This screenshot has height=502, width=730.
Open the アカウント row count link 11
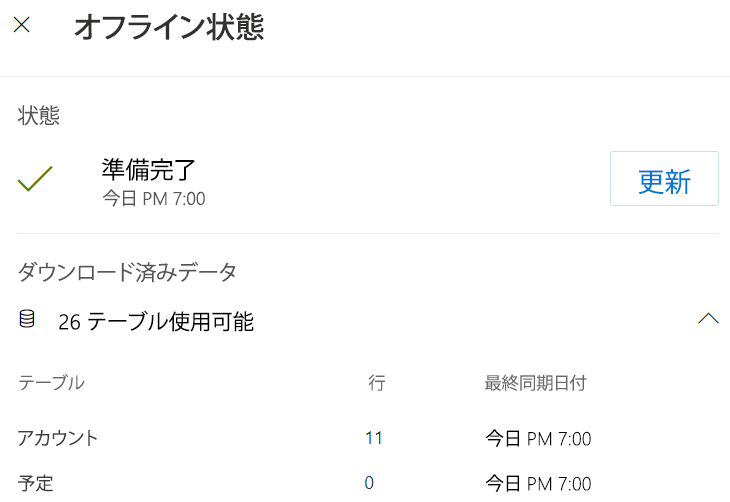[374, 437]
